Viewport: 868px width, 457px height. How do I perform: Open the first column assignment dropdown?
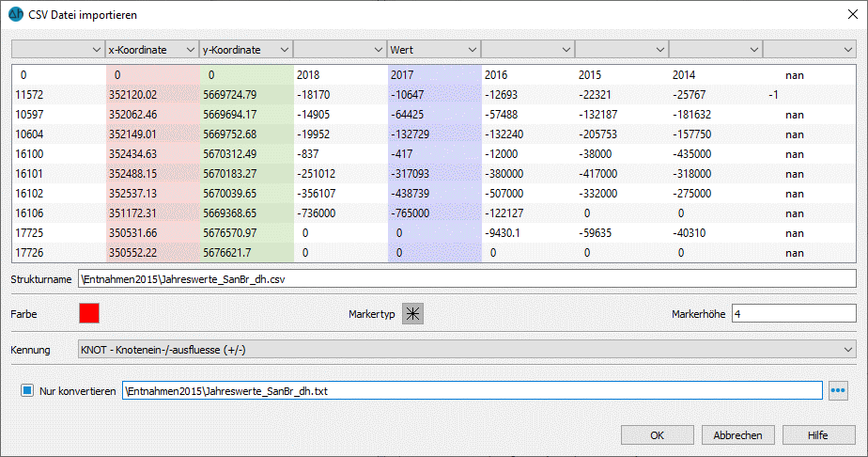pyautogui.click(x=58, y=50)
